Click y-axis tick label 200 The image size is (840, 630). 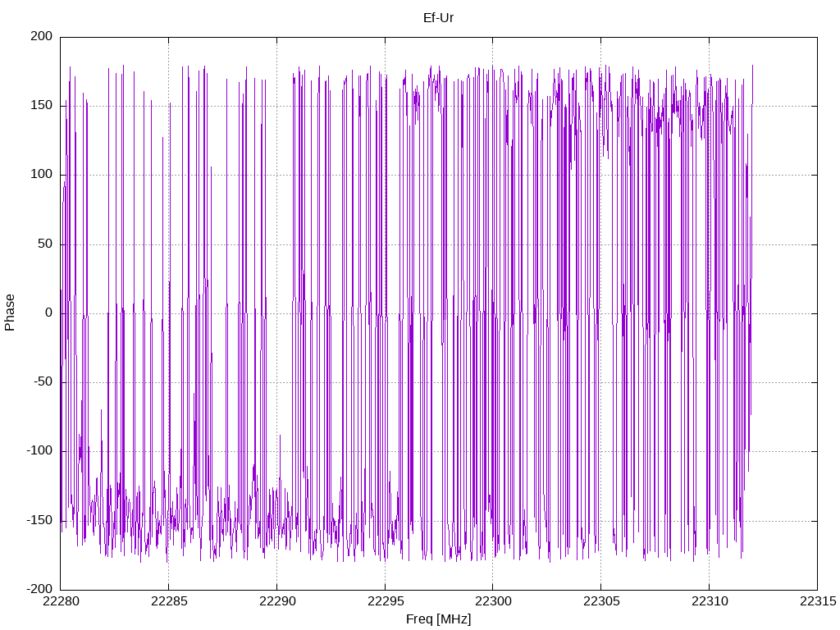(42, 36)
